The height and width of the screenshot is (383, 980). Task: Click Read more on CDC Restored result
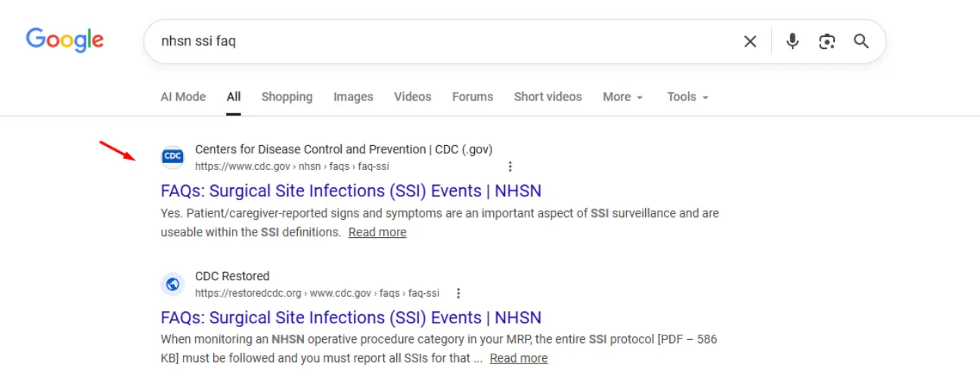519,358
